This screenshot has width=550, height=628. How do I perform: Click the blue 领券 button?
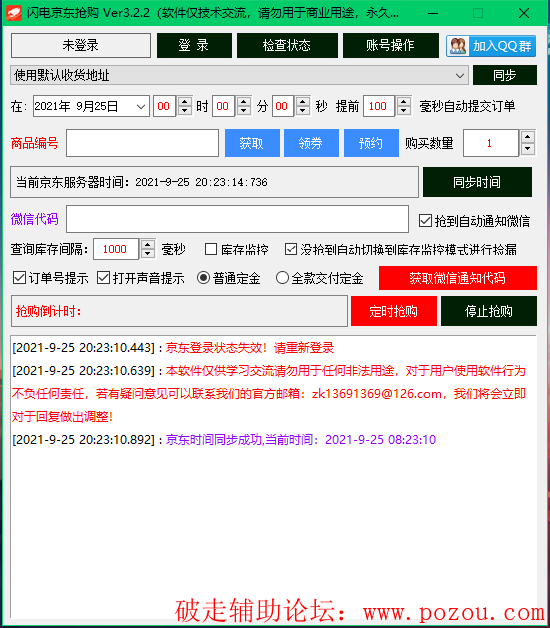(x=311, y=143)
